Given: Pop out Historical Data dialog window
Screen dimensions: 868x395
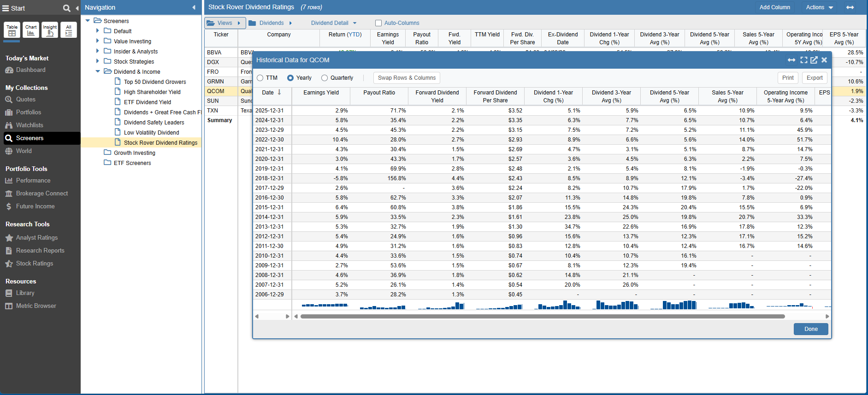Looking at the screenshot, I should click(814, 60).
